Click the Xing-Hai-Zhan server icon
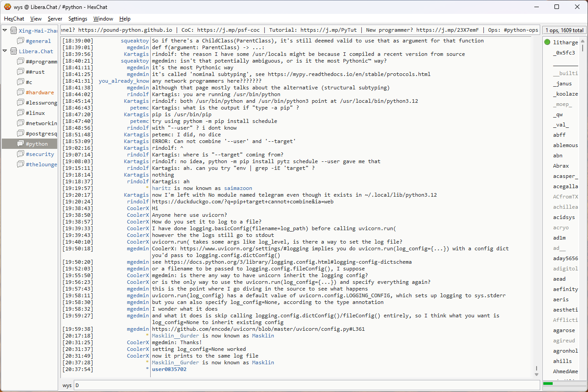 pos(13,30)
